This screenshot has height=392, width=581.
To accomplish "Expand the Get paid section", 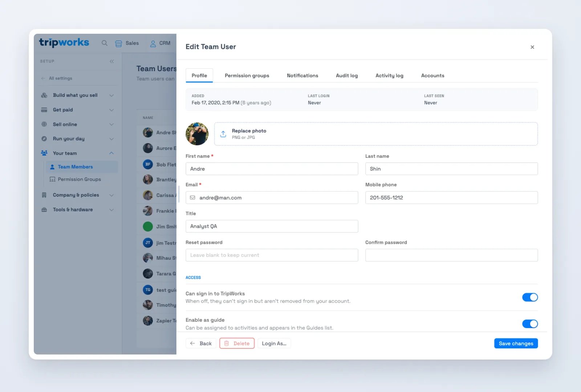I will point(111,110).
